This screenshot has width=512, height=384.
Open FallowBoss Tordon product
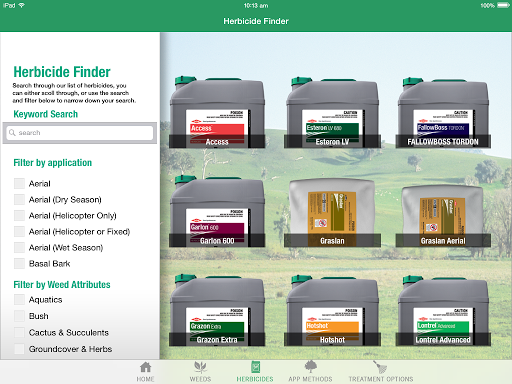pos(443,112)
